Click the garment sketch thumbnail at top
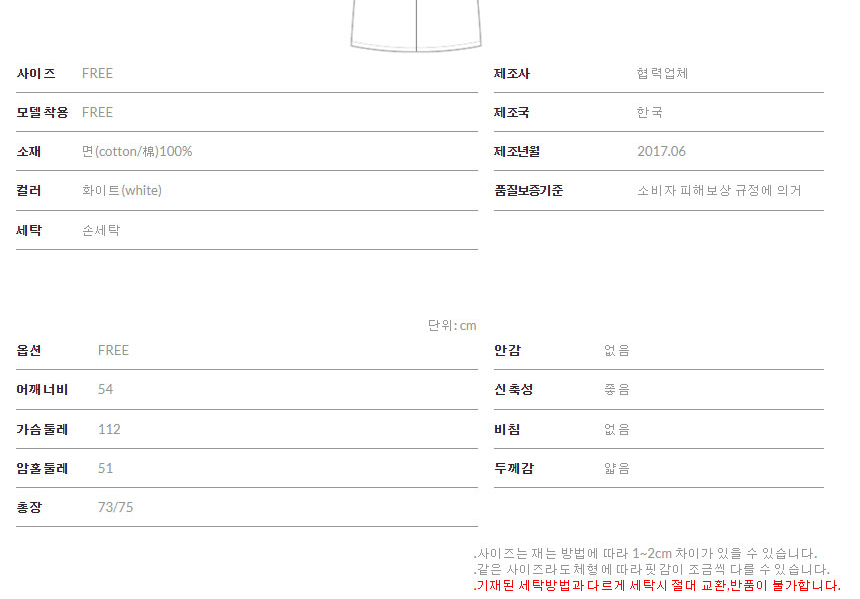860x599 pixels. [416, 26]
